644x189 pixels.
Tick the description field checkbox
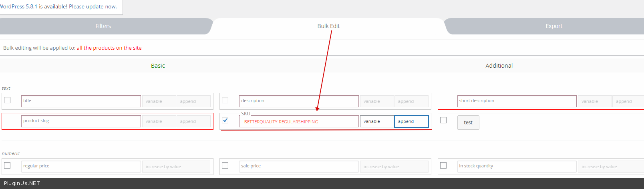click(x=225, y=100)
